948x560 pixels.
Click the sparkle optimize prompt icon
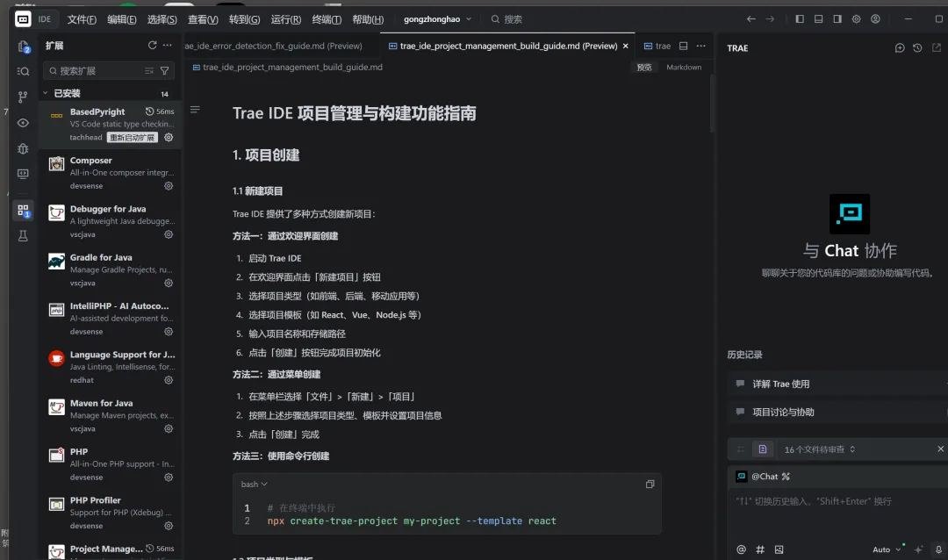pos(918,549)
